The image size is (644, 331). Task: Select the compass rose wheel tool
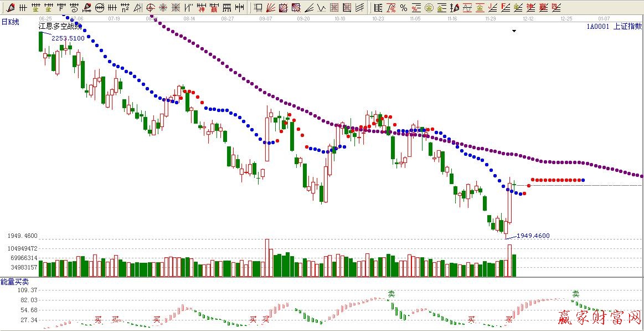(x=163, y=8)
